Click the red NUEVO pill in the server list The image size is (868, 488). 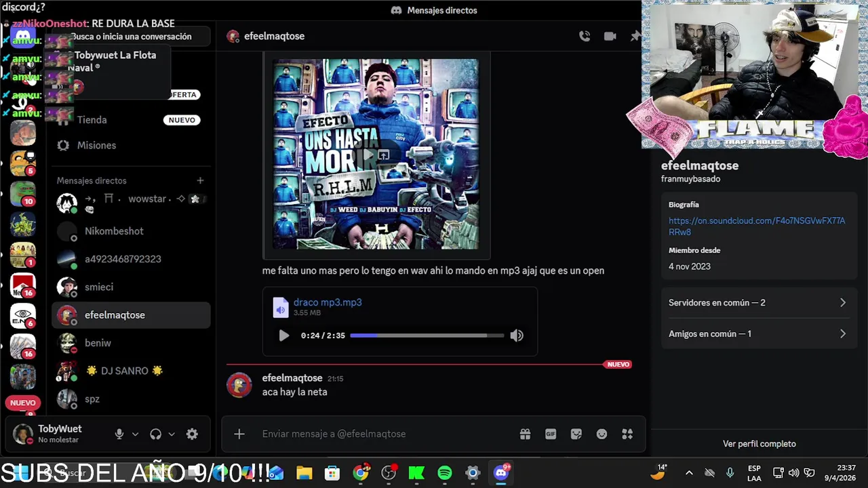(22, 403)
